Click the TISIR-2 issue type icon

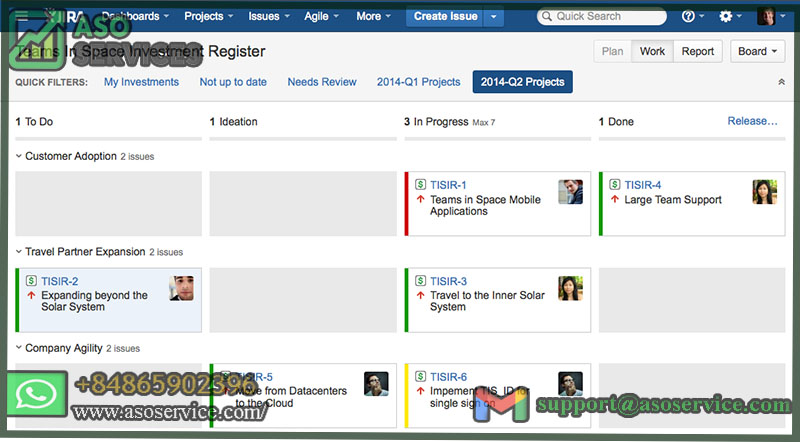coord(32,281)
